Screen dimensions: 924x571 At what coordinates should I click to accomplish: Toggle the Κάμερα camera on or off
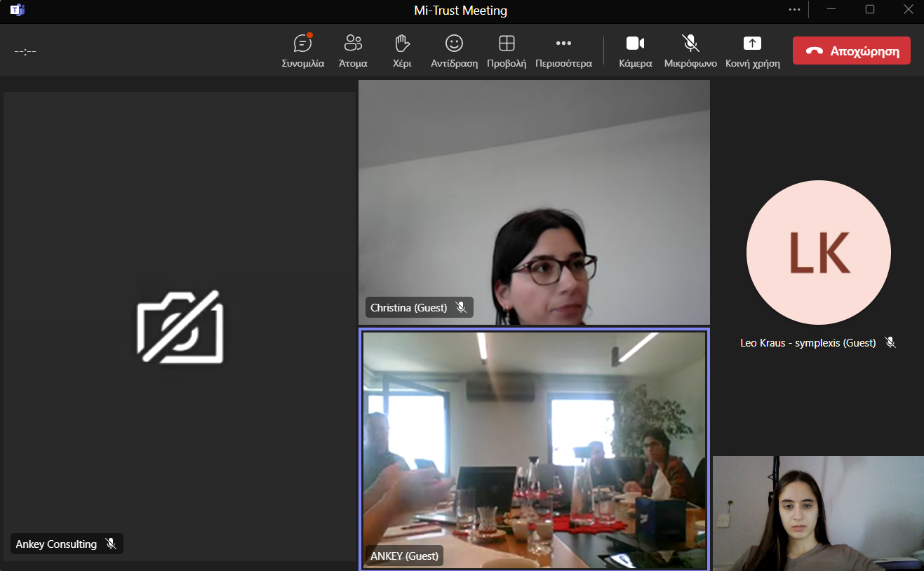pos(635,44)
